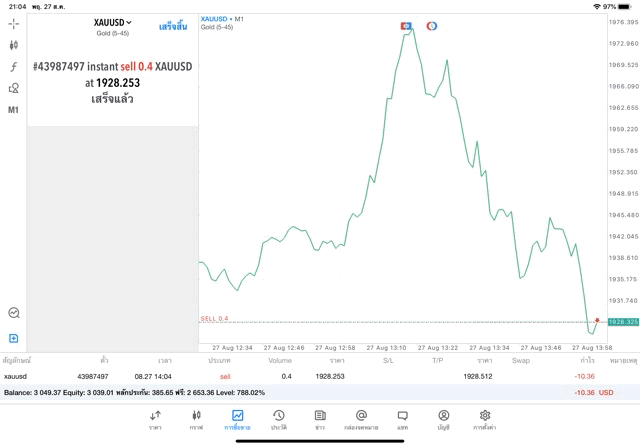Click the circular chart icon above new order
Viewport: 640px width, 447px height.
pyautogui.click(x=14, y=313)
